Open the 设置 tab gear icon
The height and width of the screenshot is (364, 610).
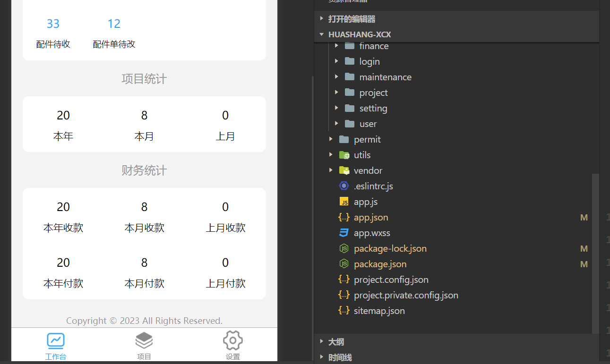click(233, 340)
